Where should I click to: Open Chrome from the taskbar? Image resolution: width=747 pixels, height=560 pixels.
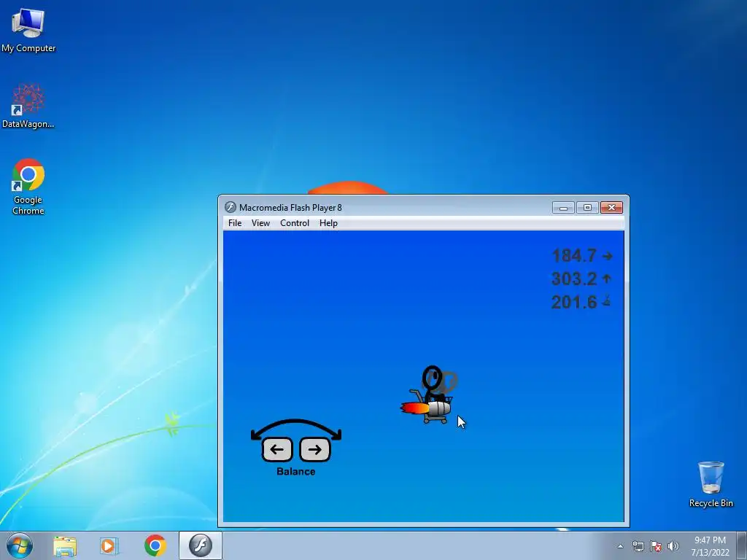(x=155, y=545)
